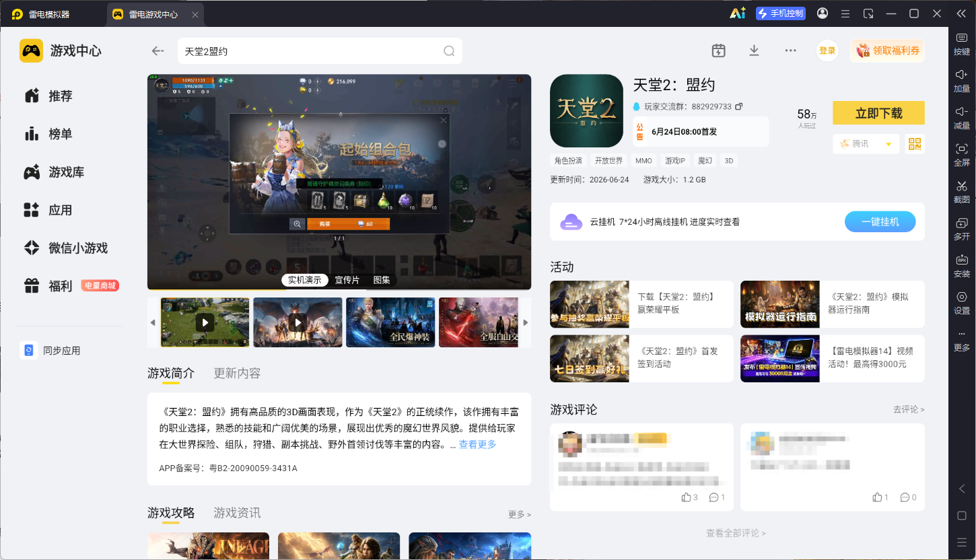The height and width of the screenshot is (560, 976).
Task: Open 福利 benefits in the sidebar
Action: pyautogui.click(x=71, y=286)
